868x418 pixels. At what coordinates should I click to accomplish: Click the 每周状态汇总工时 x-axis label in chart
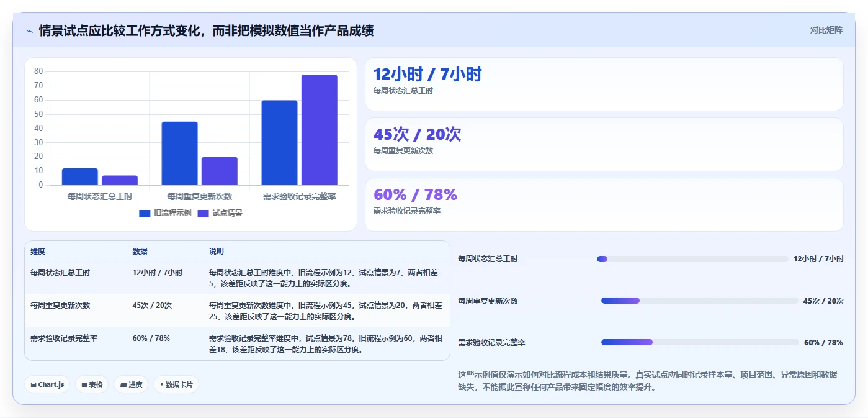click(x=100, y=196)
